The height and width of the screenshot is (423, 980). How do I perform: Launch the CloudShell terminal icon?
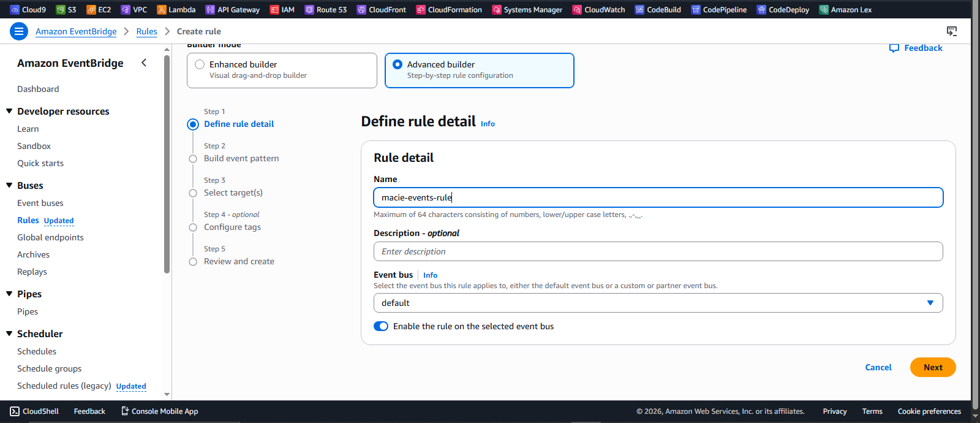tap(15, 411)
